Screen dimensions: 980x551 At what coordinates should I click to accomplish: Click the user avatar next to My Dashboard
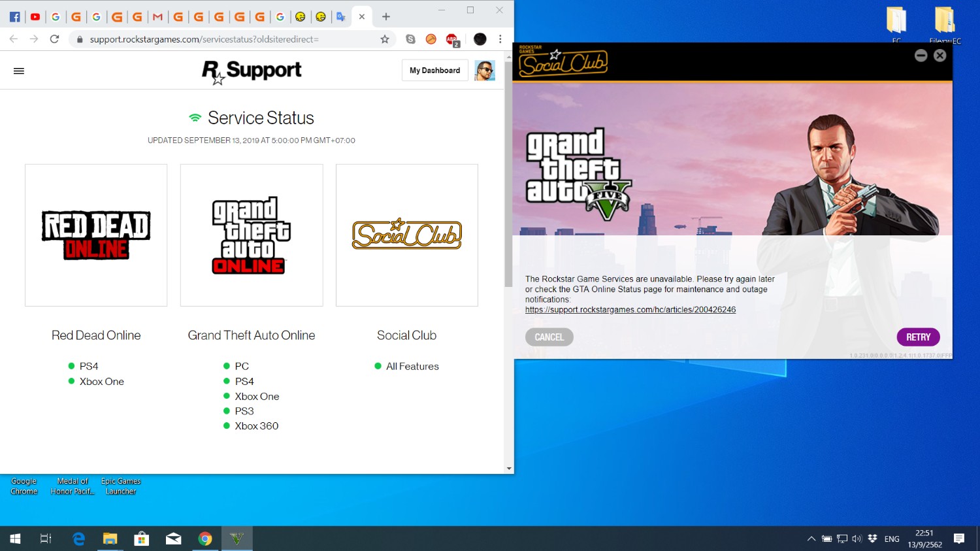click(485, 71)
